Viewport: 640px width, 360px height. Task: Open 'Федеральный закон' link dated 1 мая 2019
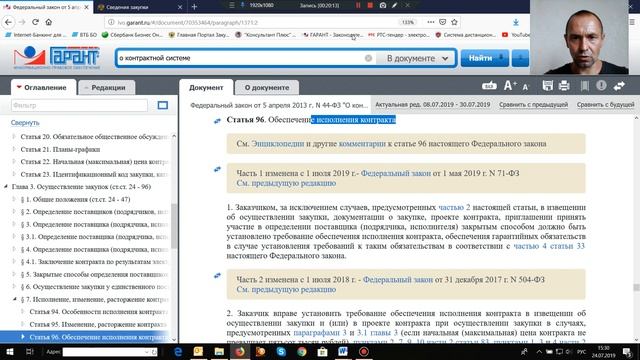396,173
